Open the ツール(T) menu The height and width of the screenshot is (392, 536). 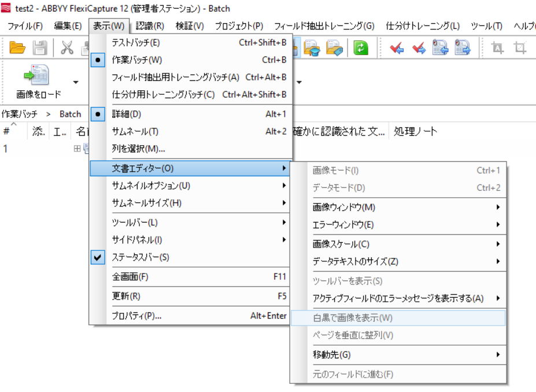pos(486,26)
